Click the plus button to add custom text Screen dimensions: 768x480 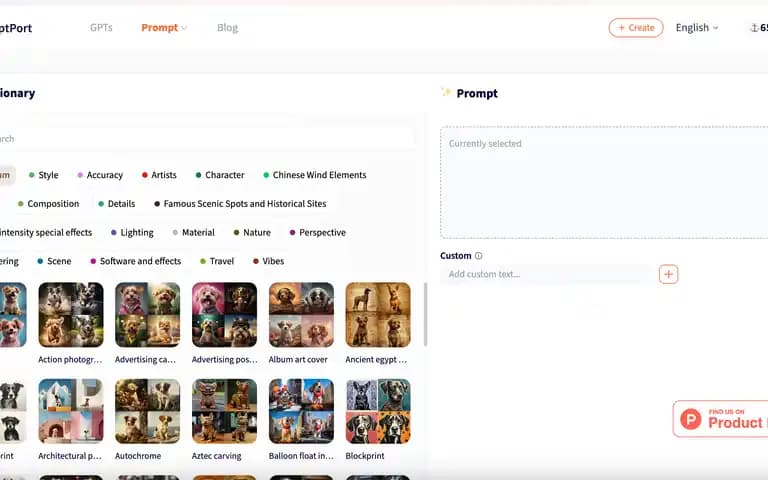pos(669,274)
